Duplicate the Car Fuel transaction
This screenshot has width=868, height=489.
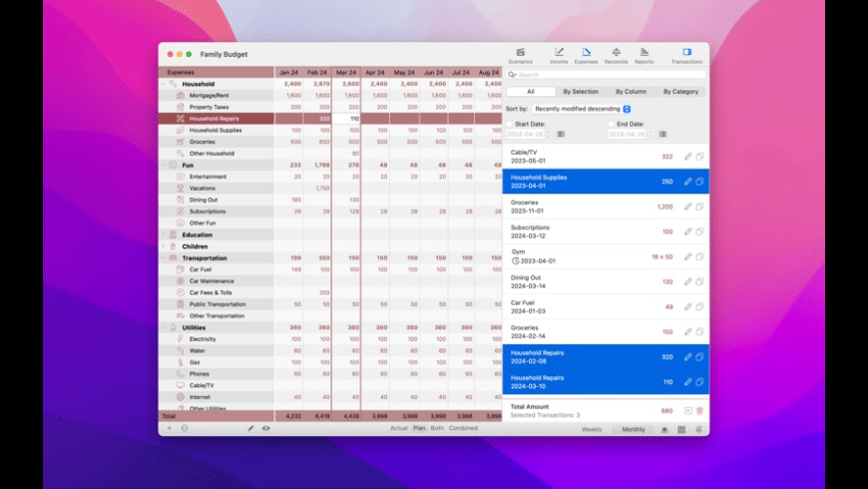699,306
